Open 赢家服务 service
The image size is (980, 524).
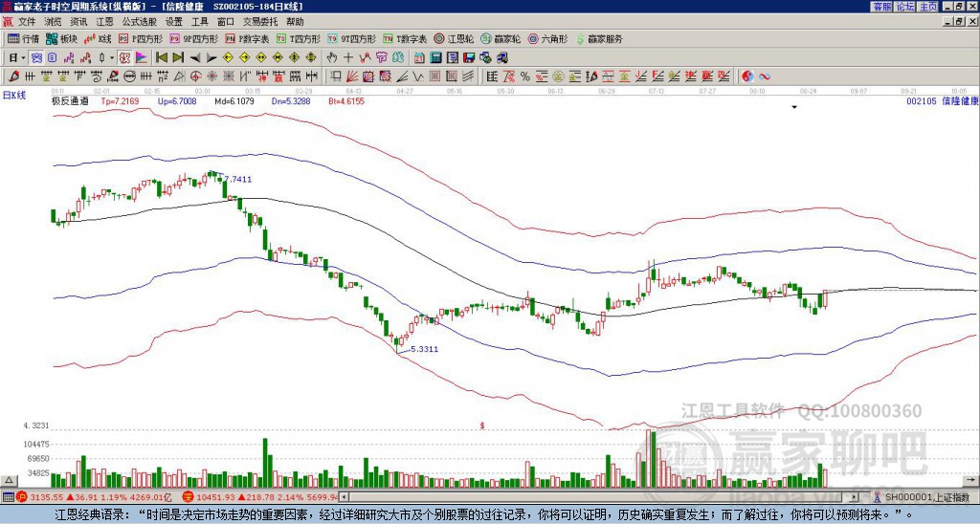point(598,38)
